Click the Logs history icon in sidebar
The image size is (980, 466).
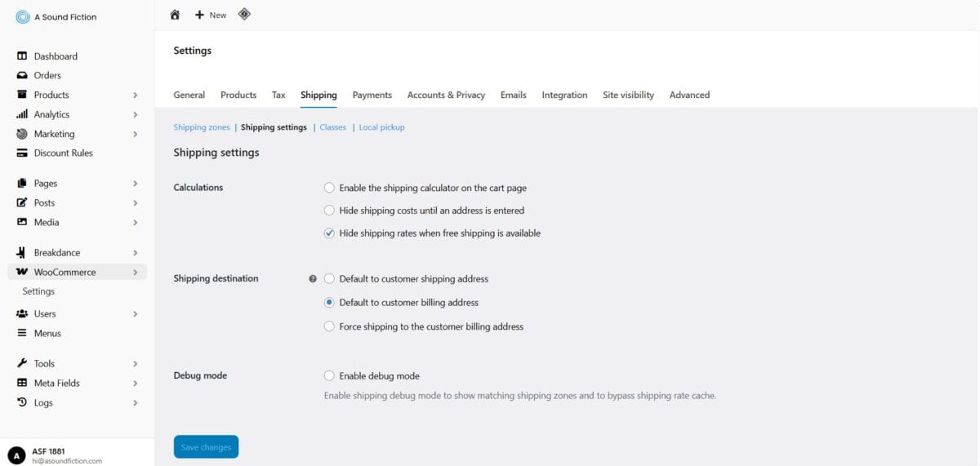click(x=22, y=402)
